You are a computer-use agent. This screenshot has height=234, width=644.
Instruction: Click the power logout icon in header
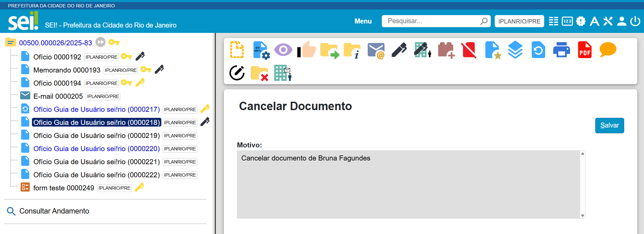coord(635,21)
